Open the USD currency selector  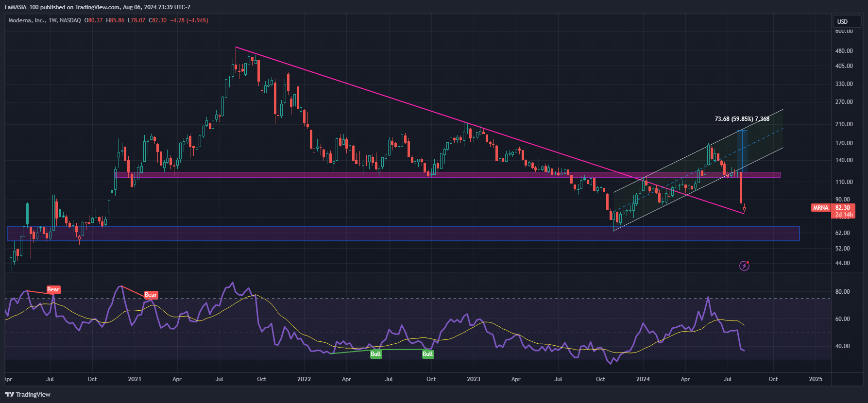point(847,21)
